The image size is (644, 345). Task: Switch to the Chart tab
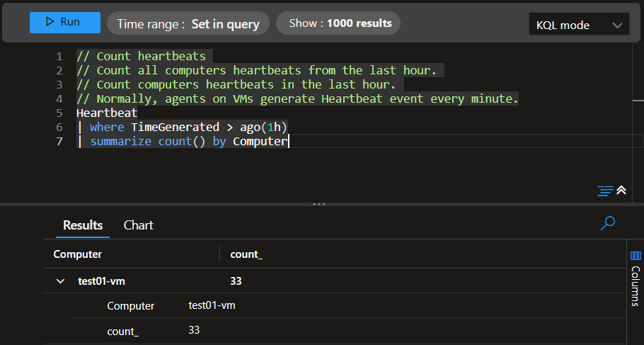(x=139, y=225)
